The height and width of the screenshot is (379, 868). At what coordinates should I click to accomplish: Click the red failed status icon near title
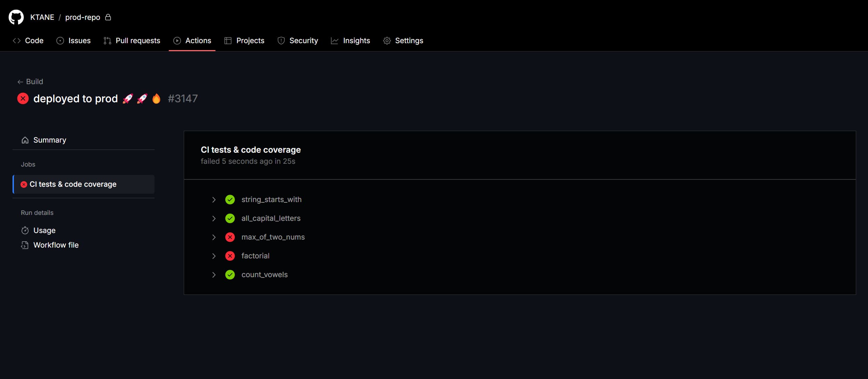23,98
